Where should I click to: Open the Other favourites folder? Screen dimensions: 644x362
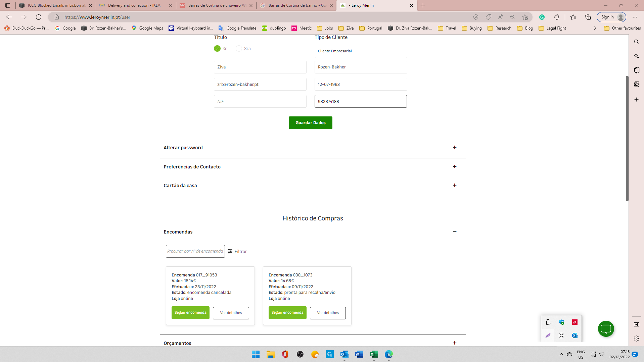click(x=622, y=28)
